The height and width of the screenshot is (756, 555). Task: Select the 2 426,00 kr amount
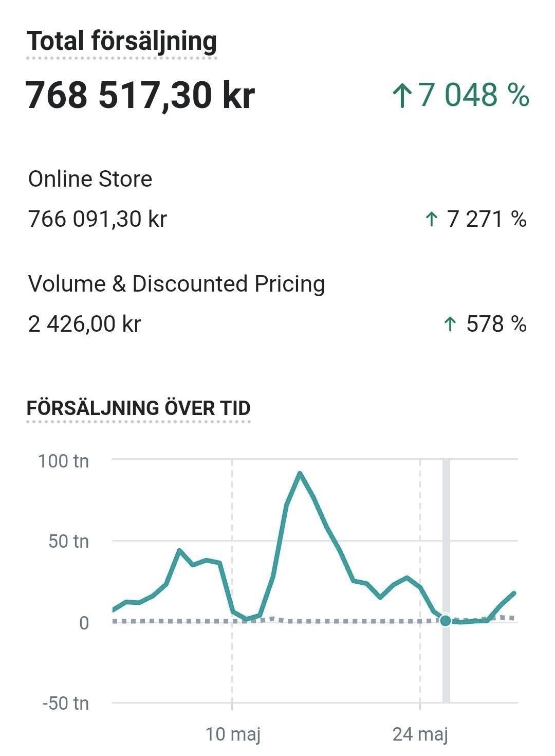pos(85,324)
